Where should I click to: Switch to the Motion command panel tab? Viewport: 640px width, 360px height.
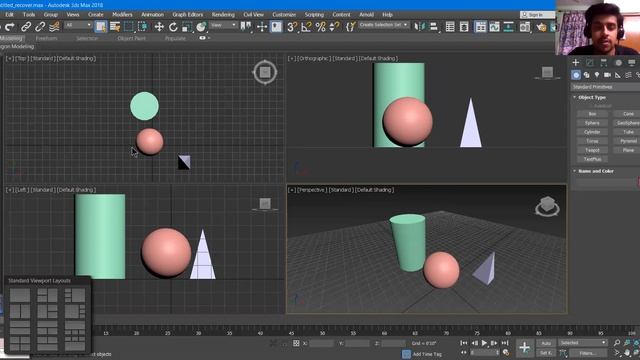[x=618, y=63]
